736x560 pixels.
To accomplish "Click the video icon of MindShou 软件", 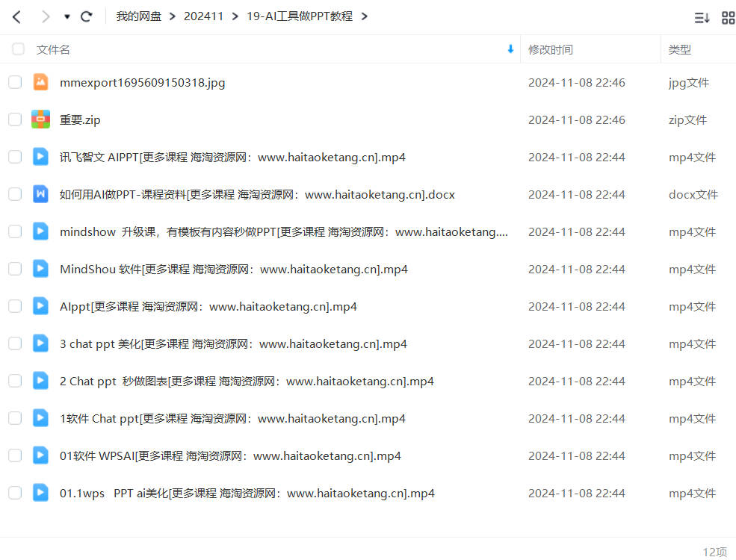I will coord(41,269).
